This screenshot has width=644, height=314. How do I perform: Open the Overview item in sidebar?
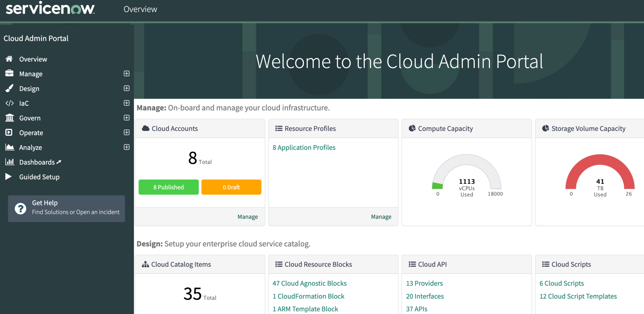coord(33,59)
